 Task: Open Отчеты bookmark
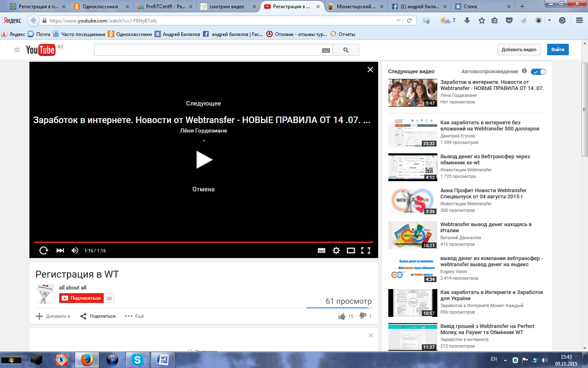coord(343,34)
